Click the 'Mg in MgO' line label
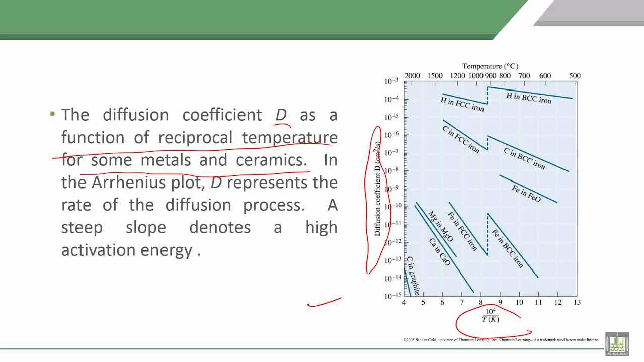This screenshot has height=362, width=644. tap(440, 226)
